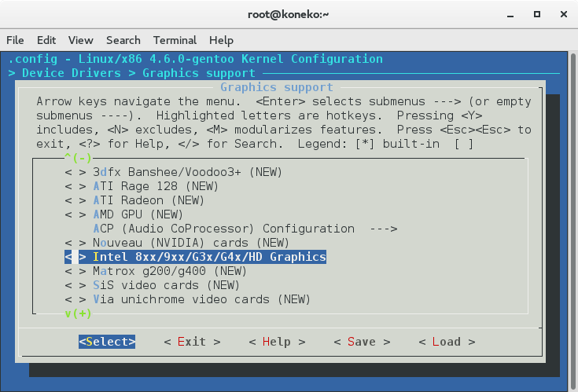Maximize the terminal window
The width and height of the screenshot is (578, 392).
coord(537,14)
